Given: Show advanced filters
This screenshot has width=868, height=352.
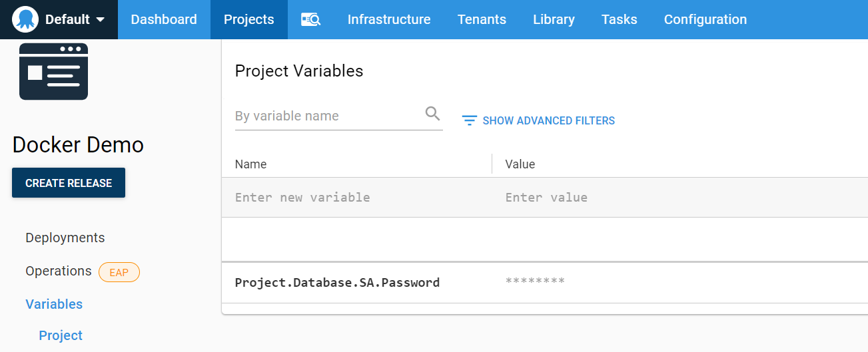Looking at the screenshot, I should click(548, 120).
